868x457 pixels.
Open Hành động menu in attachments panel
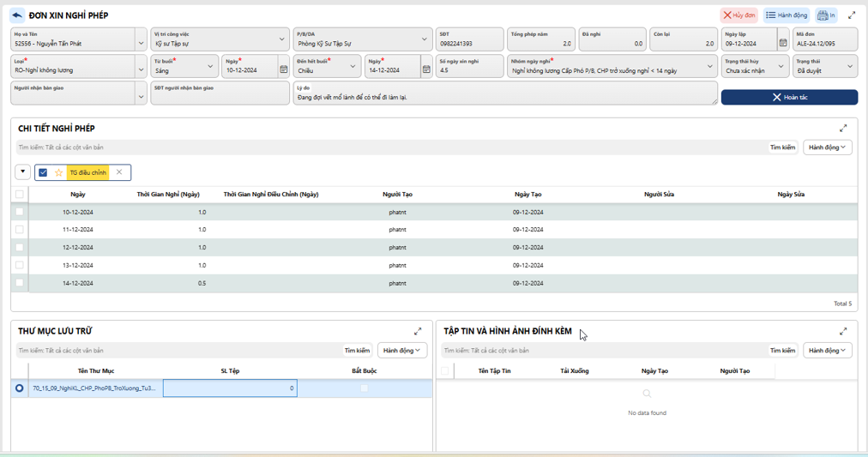tap(827, 350)
